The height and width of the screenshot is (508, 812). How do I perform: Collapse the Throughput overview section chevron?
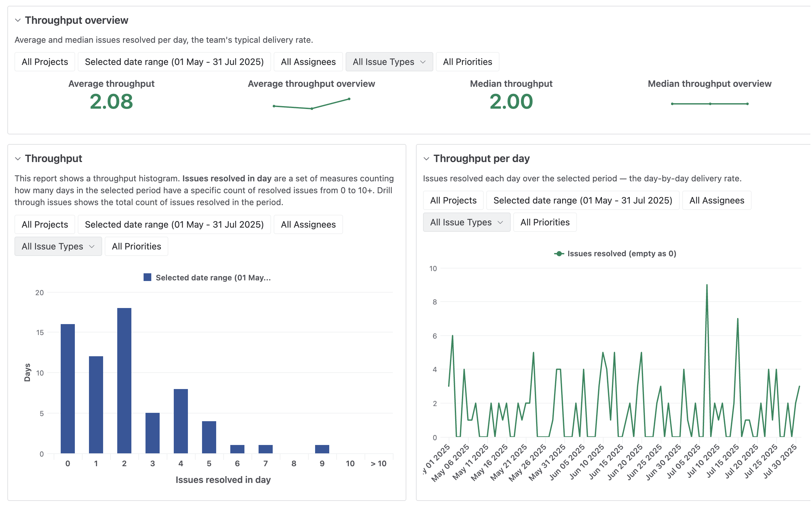point(18,20)
